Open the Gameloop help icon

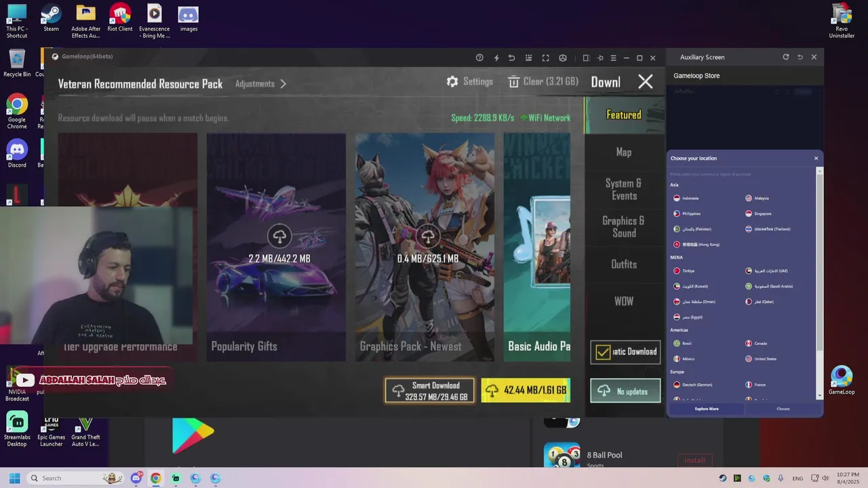click(x=479, y=58)
